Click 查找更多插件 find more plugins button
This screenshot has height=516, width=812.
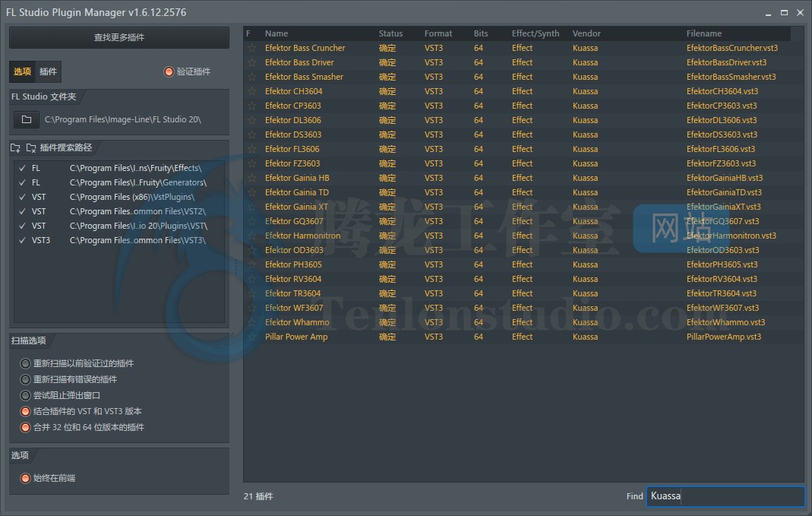click(119, 37)
